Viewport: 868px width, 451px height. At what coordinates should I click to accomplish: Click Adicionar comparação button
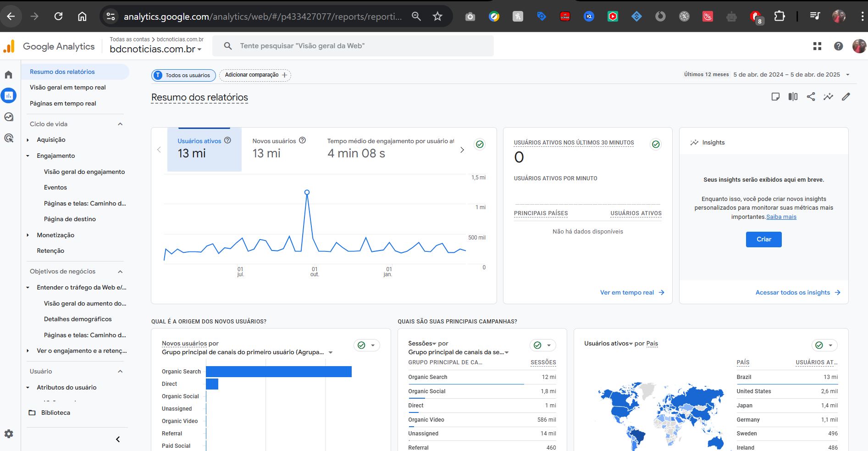255,75
